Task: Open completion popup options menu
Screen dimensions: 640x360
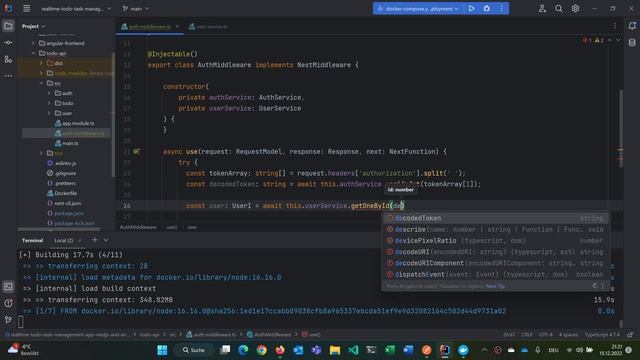Action: pyautogui.click(x=603, y=286)
